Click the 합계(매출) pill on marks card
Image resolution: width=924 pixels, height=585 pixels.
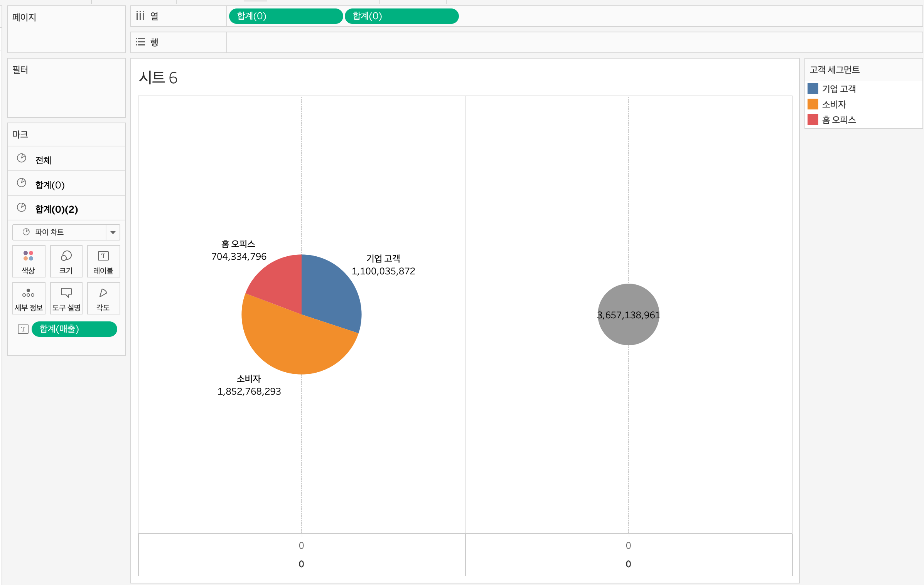pos(74,329)
